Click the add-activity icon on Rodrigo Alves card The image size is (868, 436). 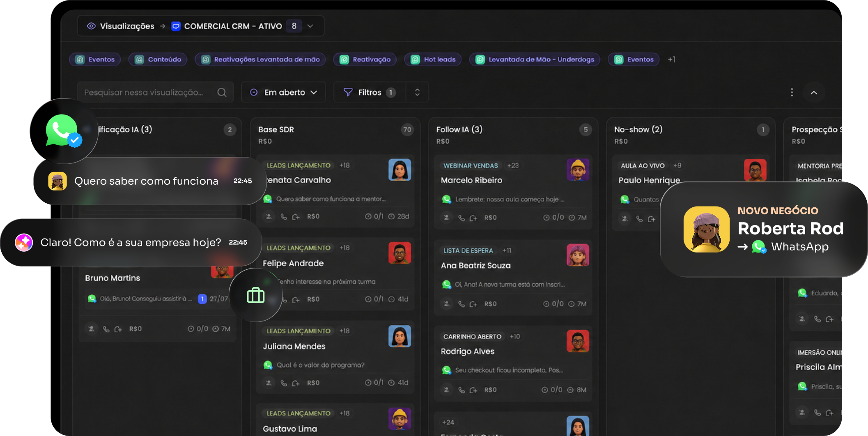point(473,390)
